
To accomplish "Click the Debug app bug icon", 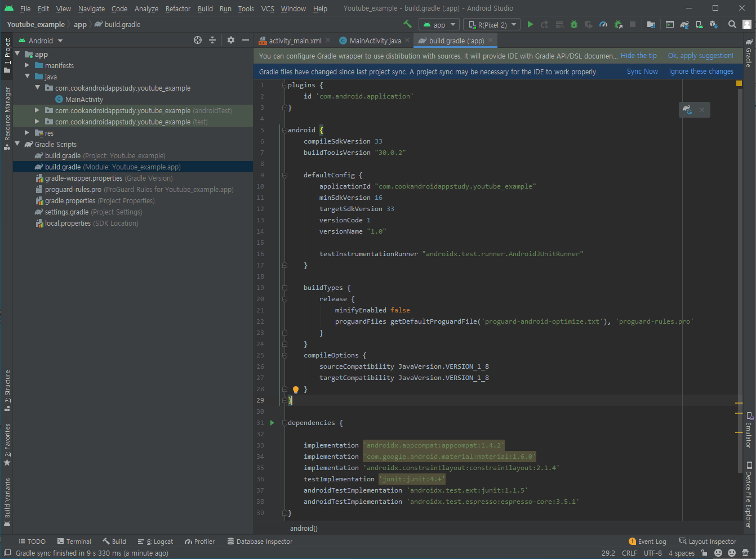I will (574, 24).
